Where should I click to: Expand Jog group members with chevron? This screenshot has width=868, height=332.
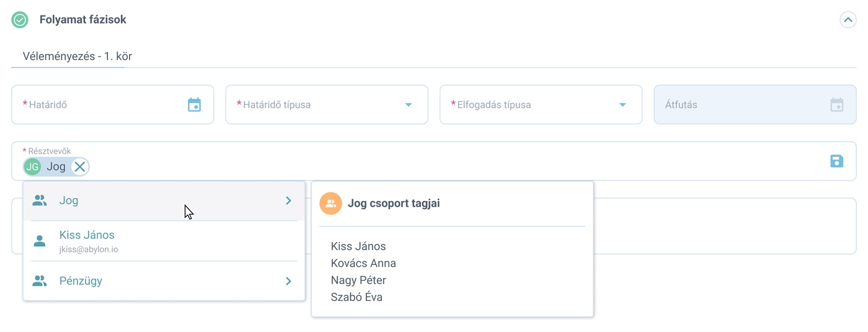tap(288, 200)
